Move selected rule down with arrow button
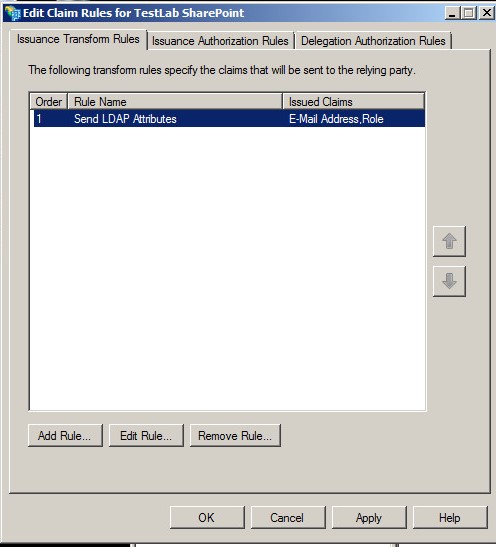 pos(449,281)
